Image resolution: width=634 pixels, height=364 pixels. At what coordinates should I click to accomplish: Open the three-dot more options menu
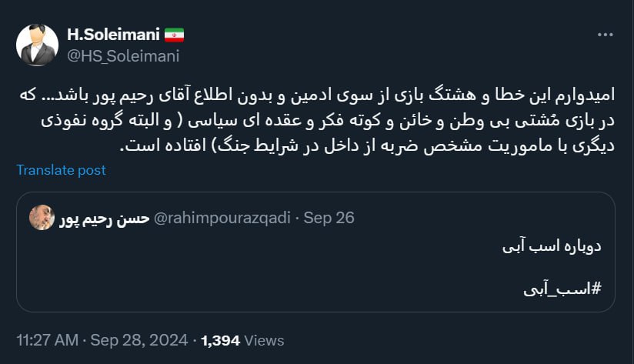tap(606, 35)
